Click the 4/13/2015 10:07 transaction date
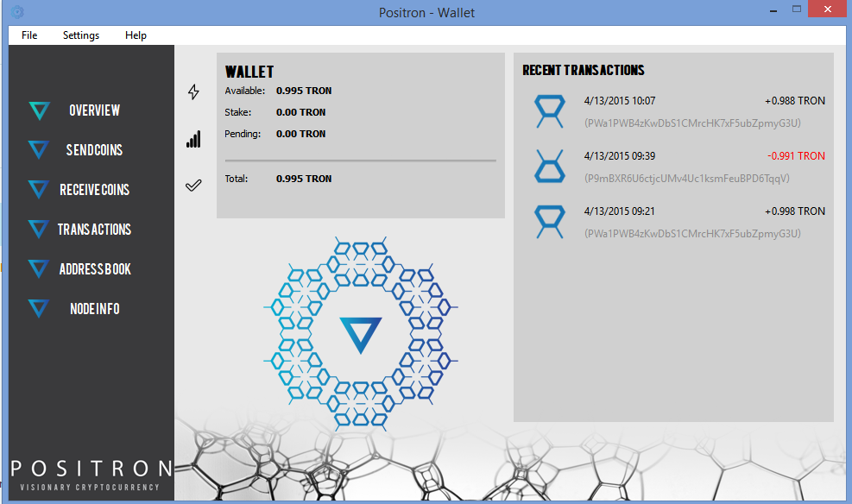 tap(620, 101)
